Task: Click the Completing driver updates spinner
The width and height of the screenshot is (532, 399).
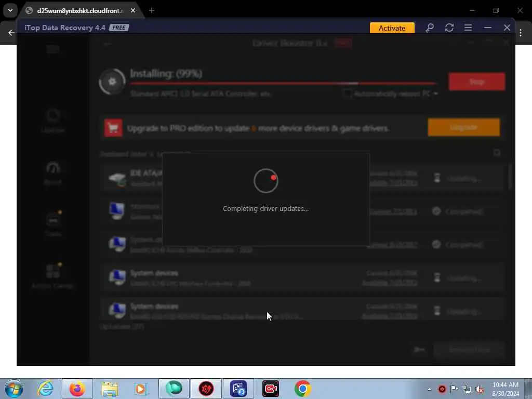Action: 265,181
